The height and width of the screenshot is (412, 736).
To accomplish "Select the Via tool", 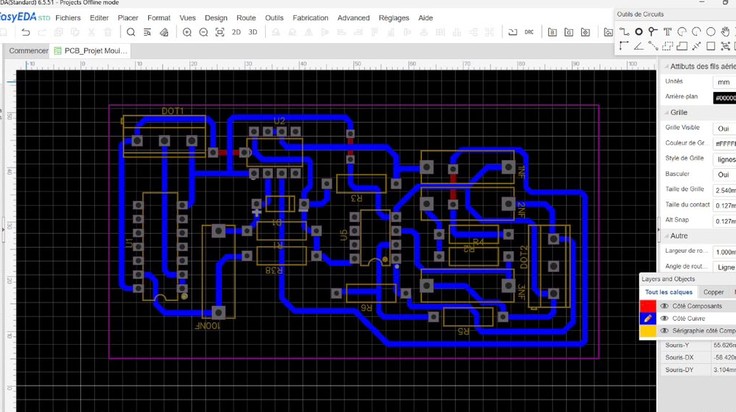I will click(653, 32).
